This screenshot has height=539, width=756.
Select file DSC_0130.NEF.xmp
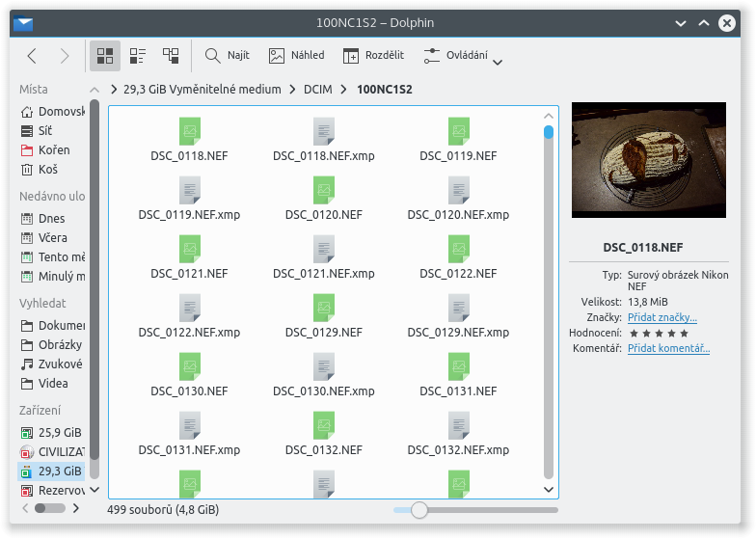324,375
